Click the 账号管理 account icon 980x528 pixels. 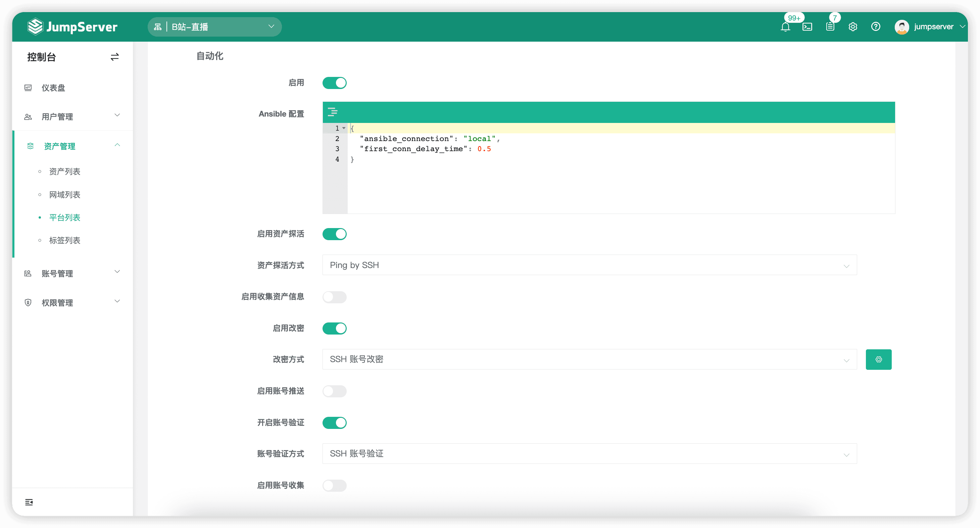(x=28, y=274)
